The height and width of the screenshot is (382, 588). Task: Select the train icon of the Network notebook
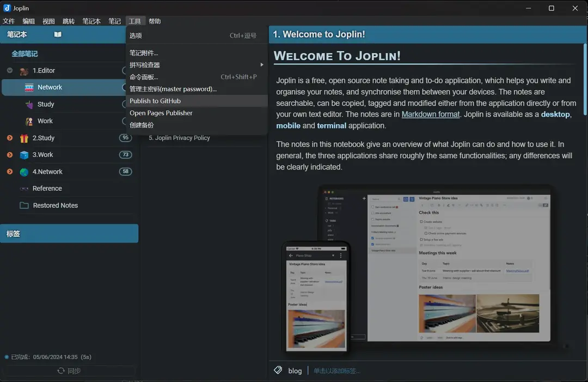coord(30,87)
